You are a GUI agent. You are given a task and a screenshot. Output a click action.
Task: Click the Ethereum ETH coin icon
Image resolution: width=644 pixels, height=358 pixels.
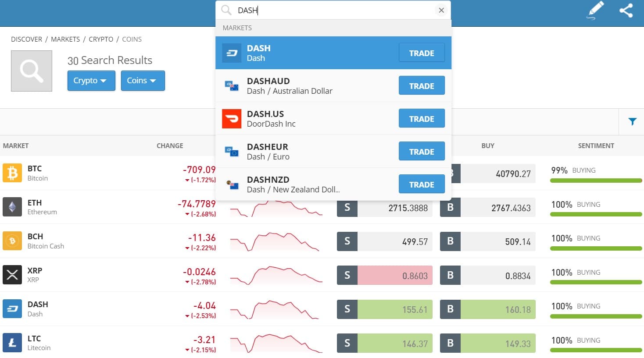click(x=12, y=207)
